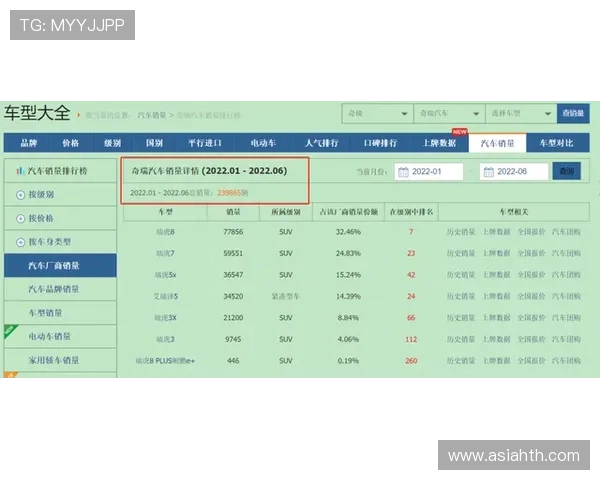Click the red rank number 112
This screenshot has height=480, width=600.
click(411, 339)
